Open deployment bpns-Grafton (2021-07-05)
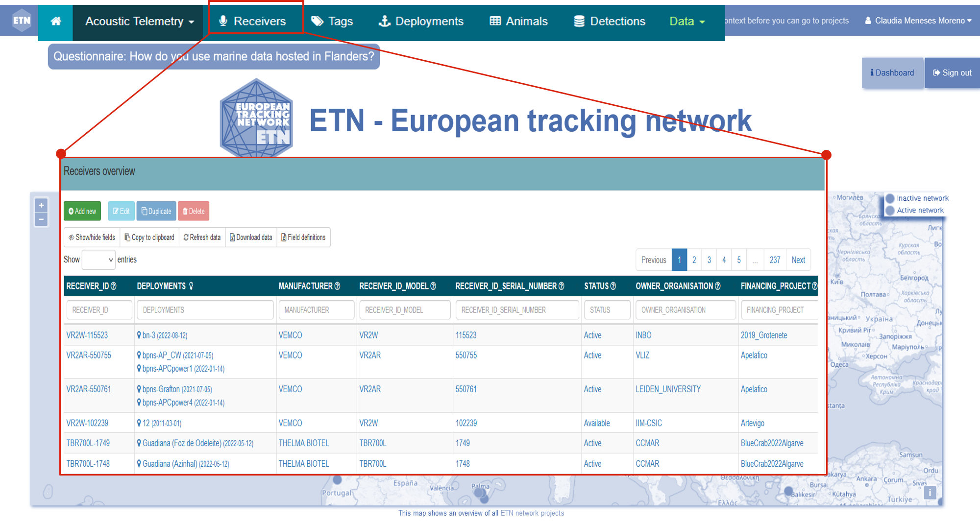The image size is (980, 524). click(174, 389)
